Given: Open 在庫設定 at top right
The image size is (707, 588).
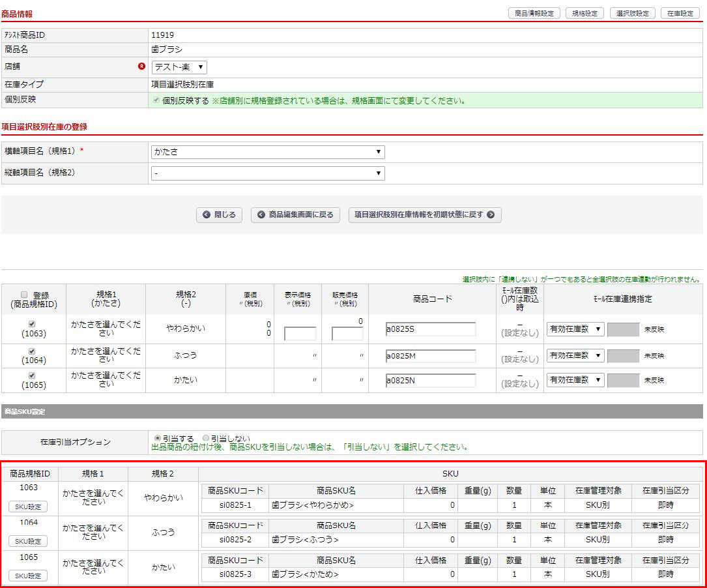Looking at the screenshot, I should tap(680, 13).
